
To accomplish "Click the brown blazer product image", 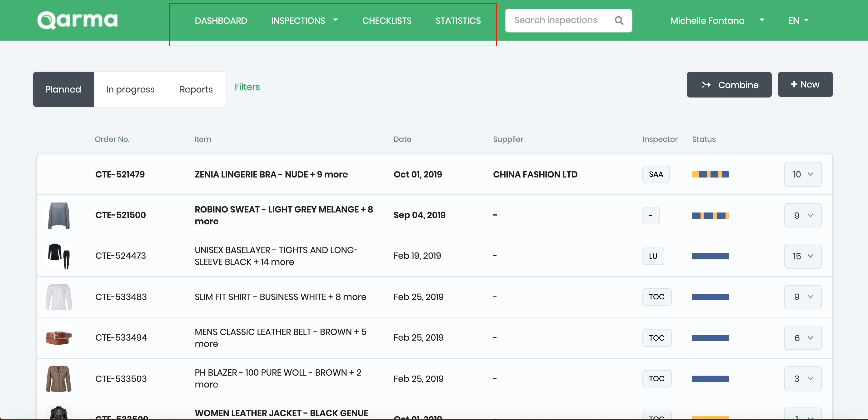I will point(59,378).
